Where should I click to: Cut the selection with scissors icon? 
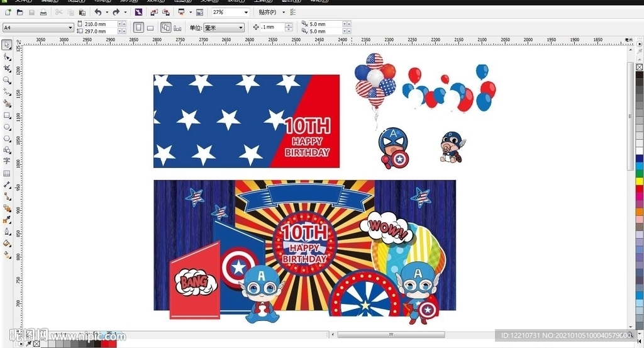[x=58, y=13]
